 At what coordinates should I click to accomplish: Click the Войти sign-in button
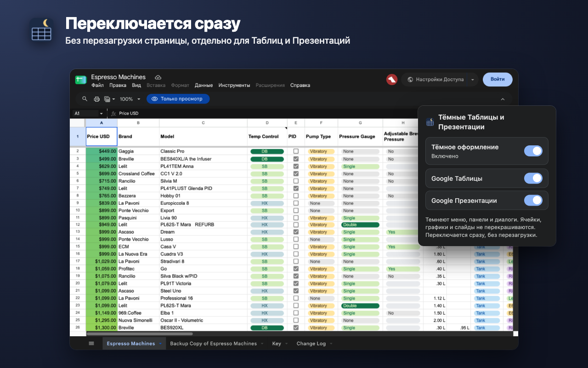(x=498, y=79)
